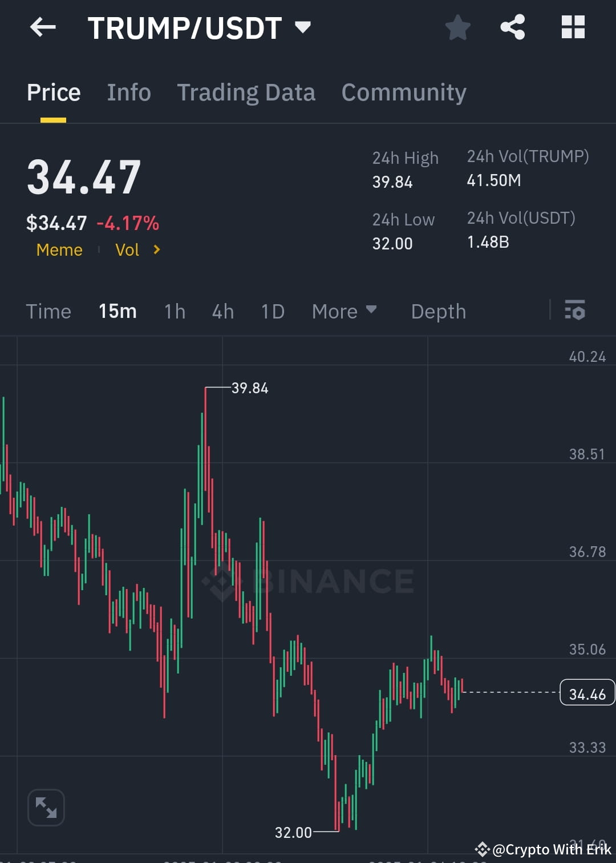Switch the chart to 1h interval

click(x=174, y=311)
